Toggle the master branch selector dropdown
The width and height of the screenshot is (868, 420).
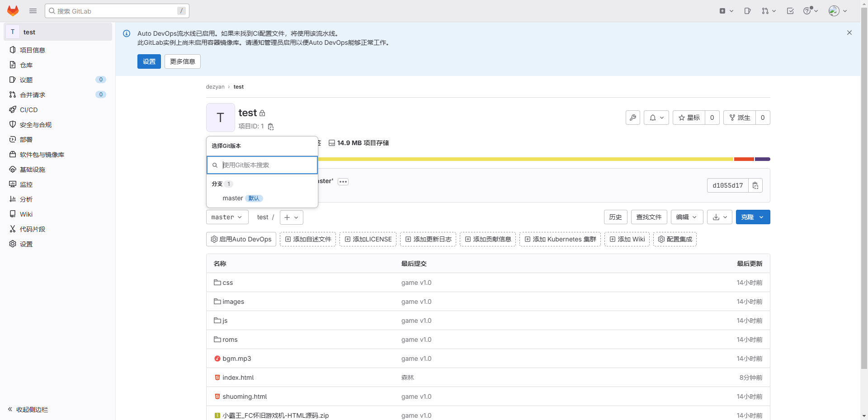(227, 217)
